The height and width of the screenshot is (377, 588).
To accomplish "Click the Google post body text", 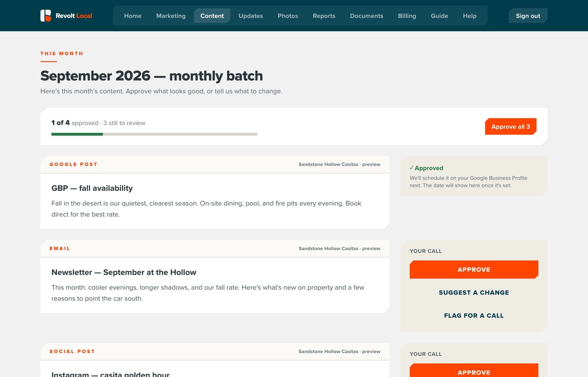I will point(206,209).
